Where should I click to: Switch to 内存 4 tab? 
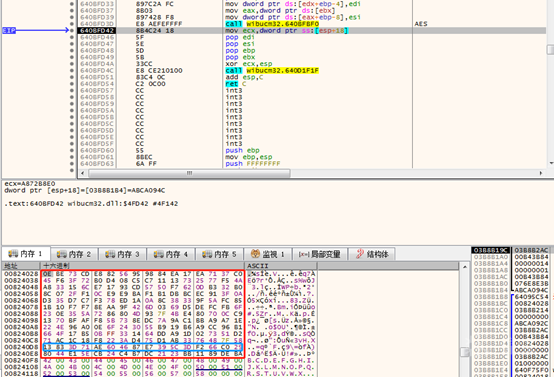point(171,254)
